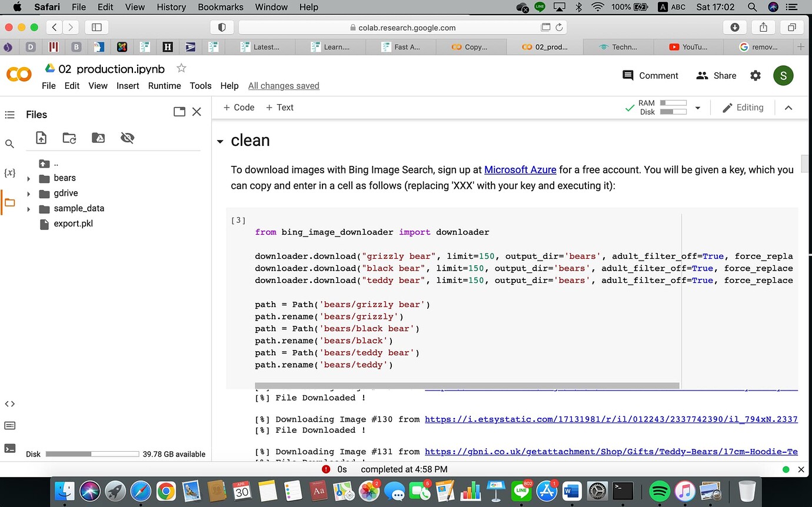Viewport: 812px width, 507px height.
Task: Switch to the Latest... tab
Action: coord(259,47)
